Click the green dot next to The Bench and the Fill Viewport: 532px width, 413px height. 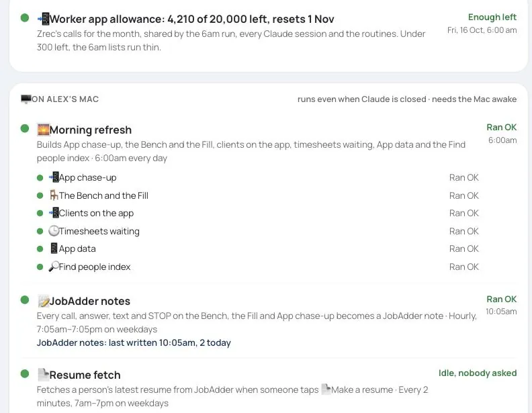[40, 195]
